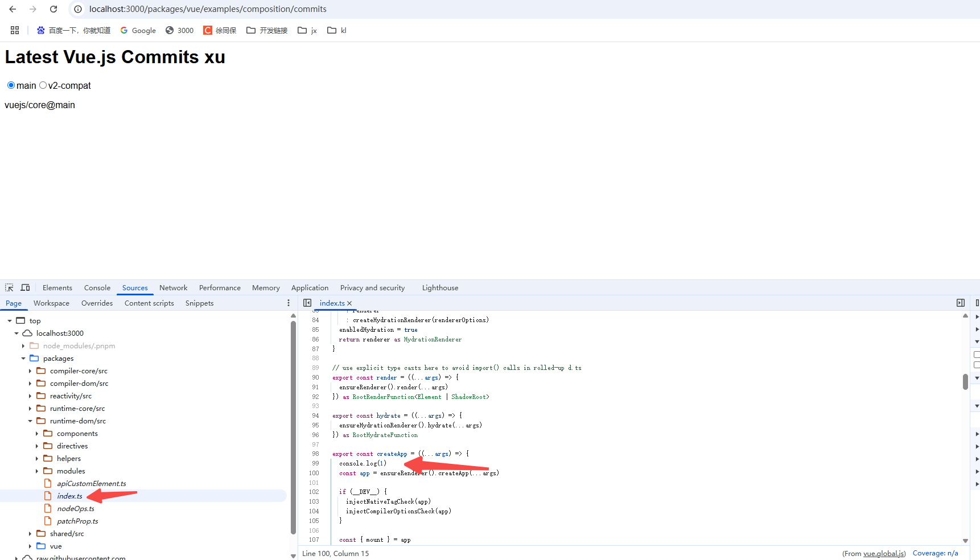
Task: Expand the reactivity/src folder
Action: point(30,396)
